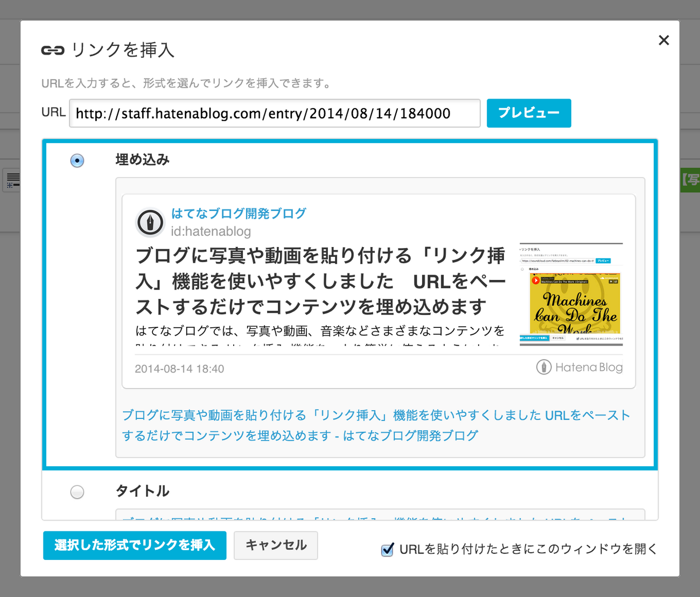
Task: Open the はてなブログ開発ブログ blog link
Action: [238, 213]
